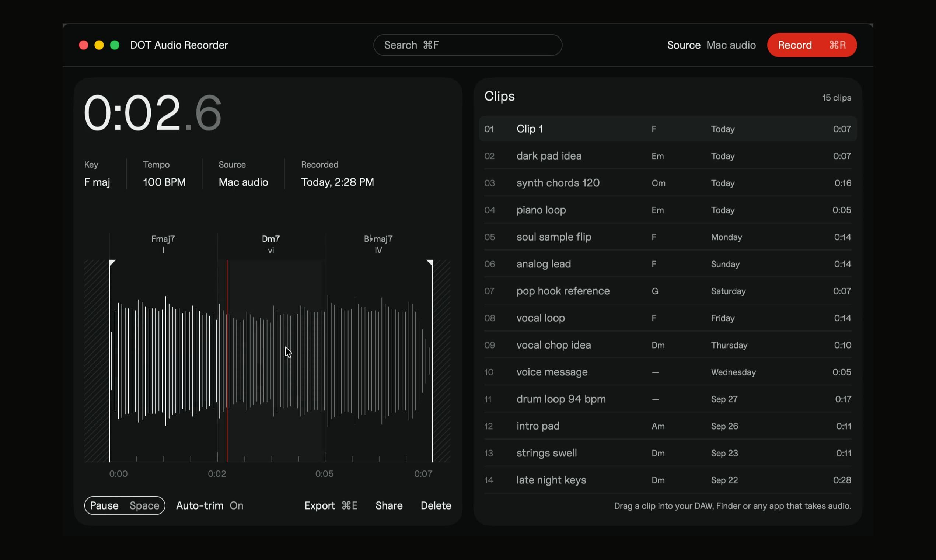Image resolution: width=936 pixels, height=560 pixels.
Task: Select the soul sample flip clip
Action: click(668, 237)
